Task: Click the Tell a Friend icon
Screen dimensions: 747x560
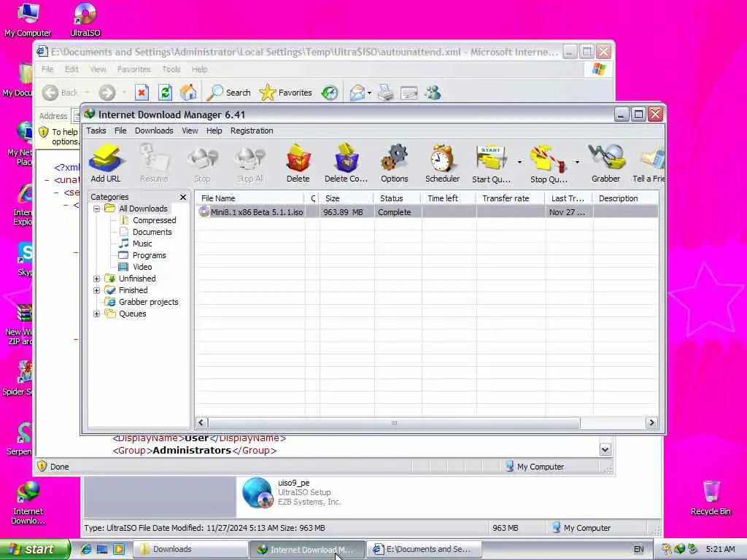Action: point(649,163)
